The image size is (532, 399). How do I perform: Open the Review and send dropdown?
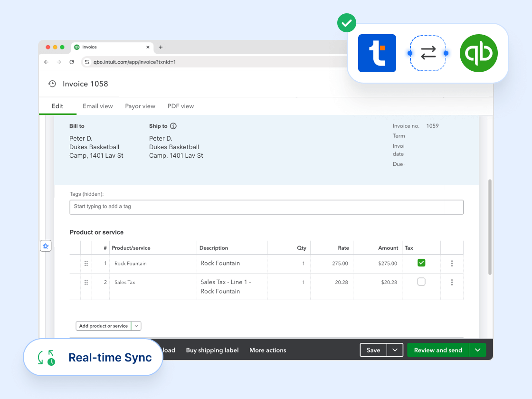(478, 350)
